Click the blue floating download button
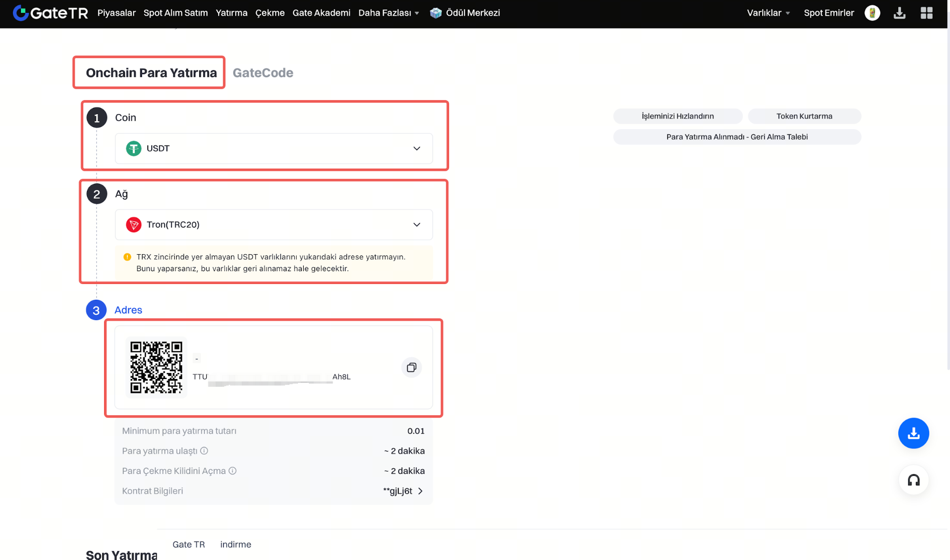 (913, 433)
